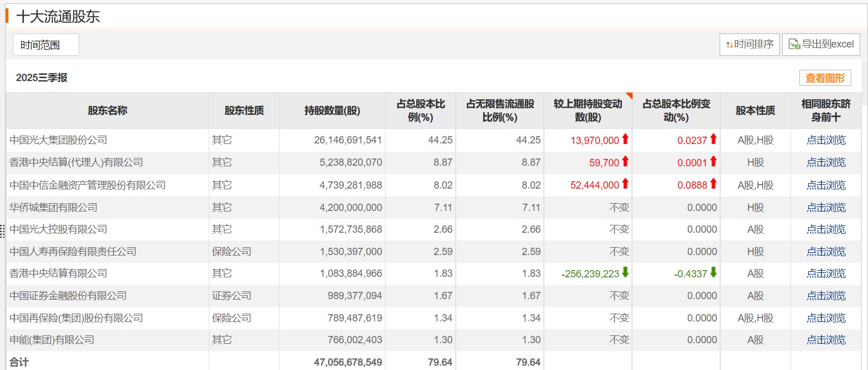Click shareholder name 香港中央结算(代理人)有限公司
This screenshot has width=868, height=370.
tap(76, 162)
